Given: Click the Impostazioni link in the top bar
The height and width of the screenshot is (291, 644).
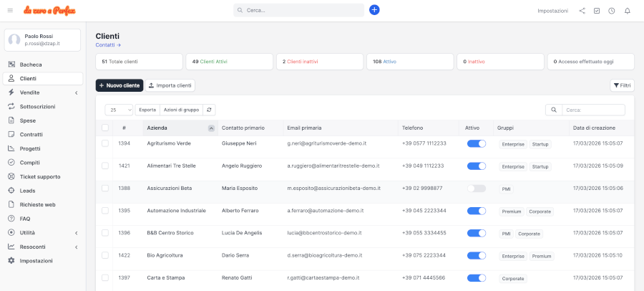Looking at the screenshot, I should pyautogui.click(x=553, y=11).
